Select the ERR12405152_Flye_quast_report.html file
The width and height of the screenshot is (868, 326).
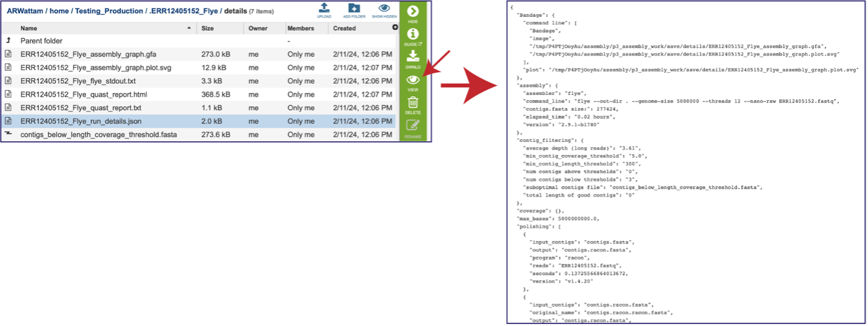[83, 94]
